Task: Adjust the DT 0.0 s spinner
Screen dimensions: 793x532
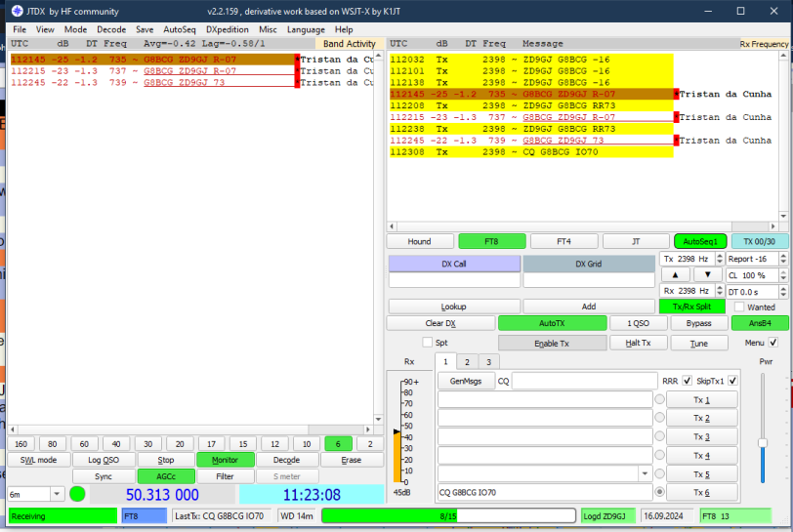Action: pos(783,291)
